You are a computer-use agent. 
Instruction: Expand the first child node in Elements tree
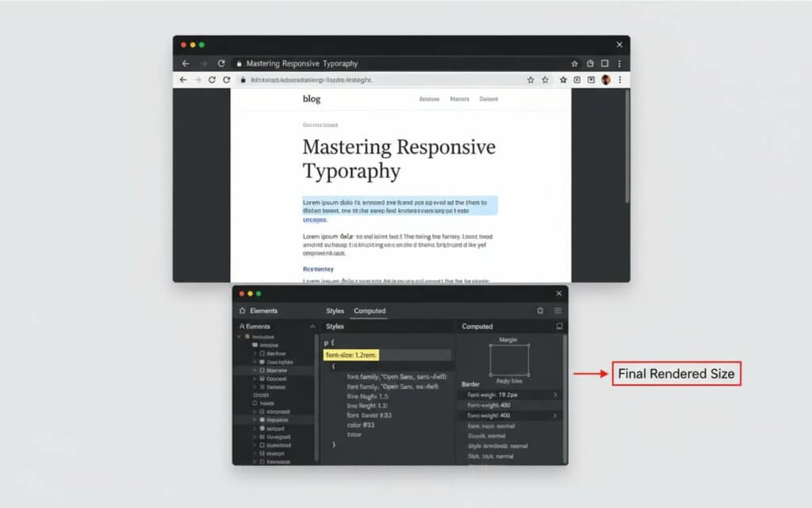coord(255,353)
